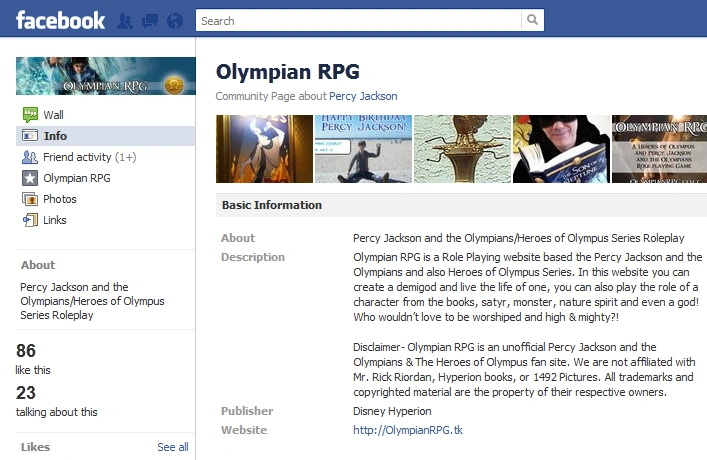707x460 pixels.
Task: Open the golden sword photo thumbnail
Action: (463, 149)
